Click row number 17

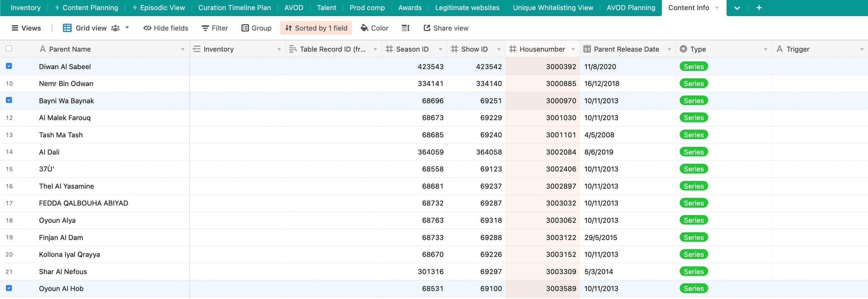pos(9,203)
